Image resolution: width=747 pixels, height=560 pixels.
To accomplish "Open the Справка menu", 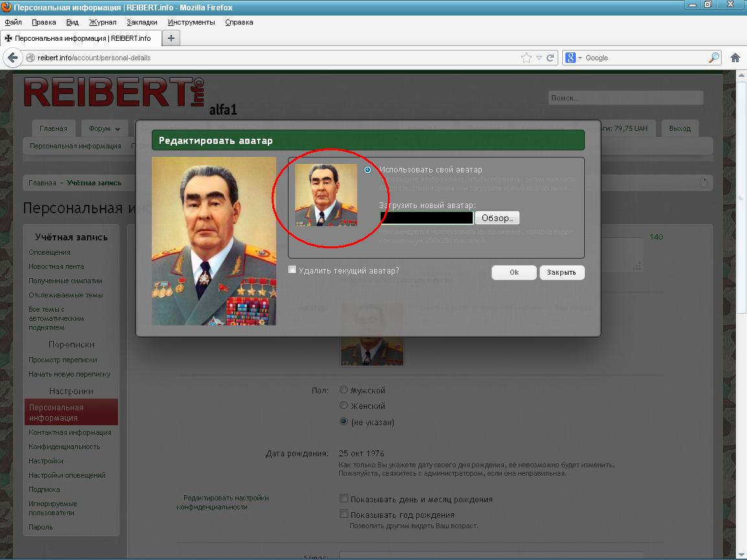I will coord(239,22).
